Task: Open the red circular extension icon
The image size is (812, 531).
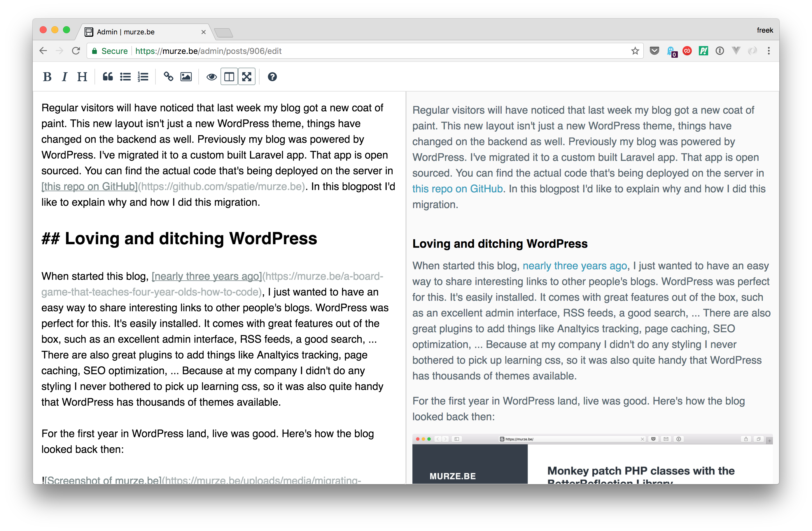Action: pos(687,51)
